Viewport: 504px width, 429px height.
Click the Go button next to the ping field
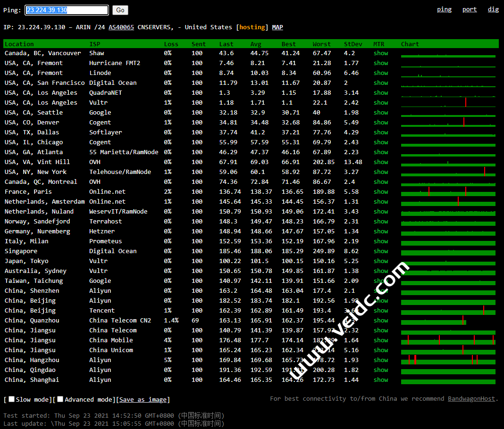coord(120,10)
